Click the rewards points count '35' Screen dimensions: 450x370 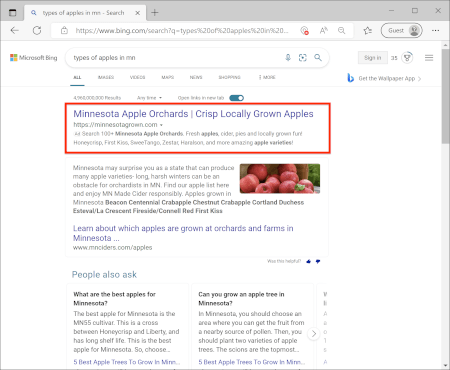[x=394, y=58]
